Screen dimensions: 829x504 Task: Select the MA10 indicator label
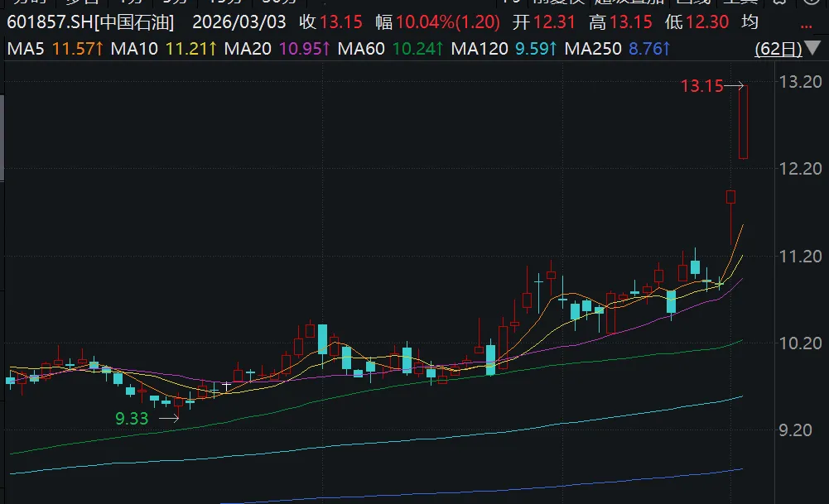point(134,49)
